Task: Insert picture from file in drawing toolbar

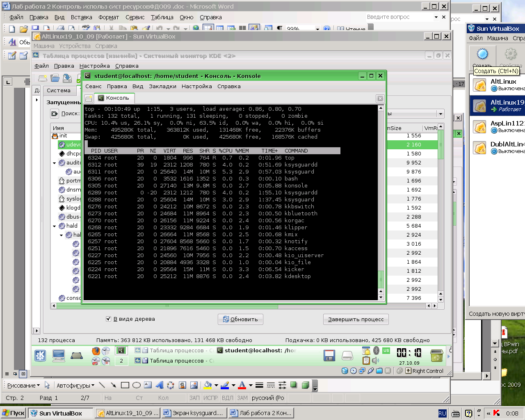Action: tap(194, 385)
